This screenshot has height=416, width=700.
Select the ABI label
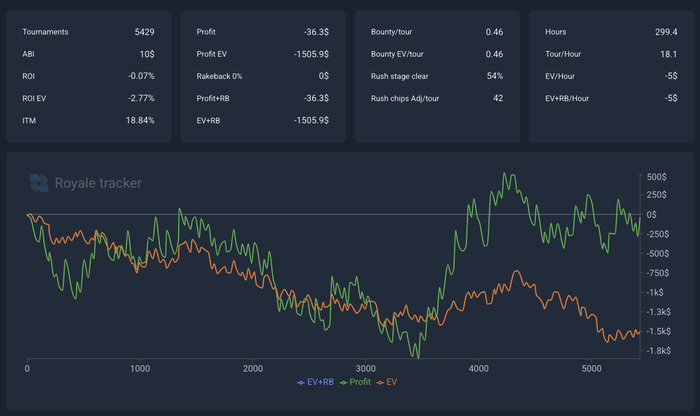click(28, 54)
